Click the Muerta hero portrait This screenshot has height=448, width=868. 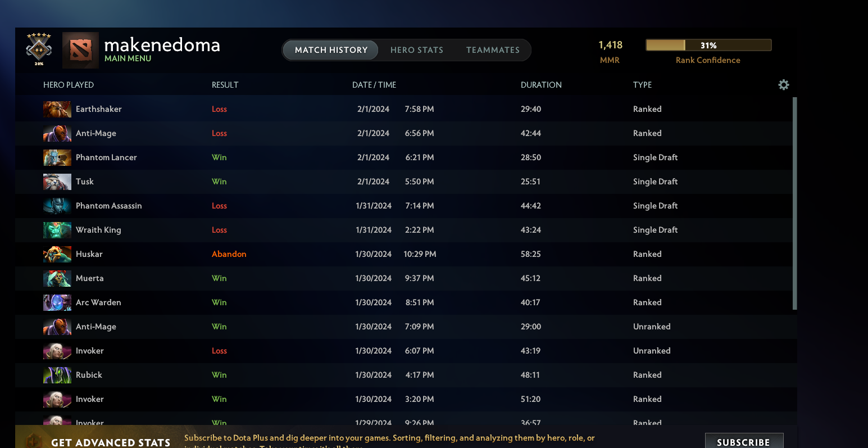[x=57, y=278]
